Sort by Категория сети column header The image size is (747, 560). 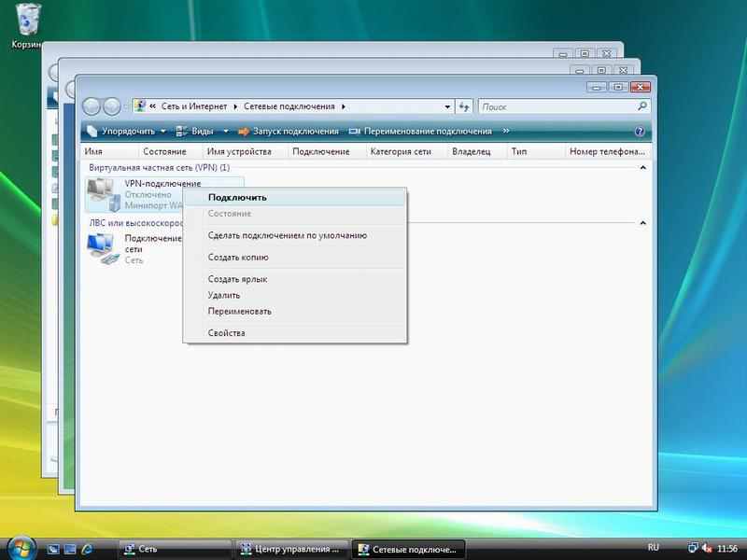pos(406,151)
